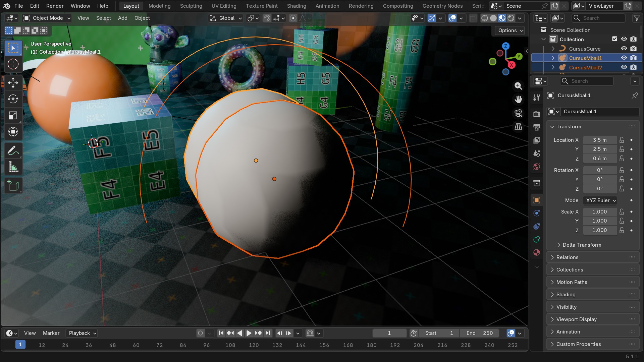Hide CursusMball1 with its eye icon
The image size is (644, 362).
coord(624,58)
